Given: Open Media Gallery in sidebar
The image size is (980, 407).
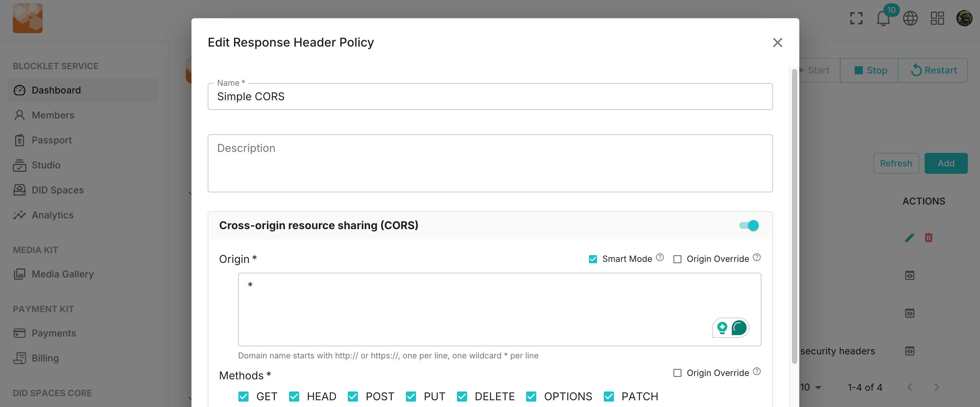Looking at the screenshot, I should point(62,274).
